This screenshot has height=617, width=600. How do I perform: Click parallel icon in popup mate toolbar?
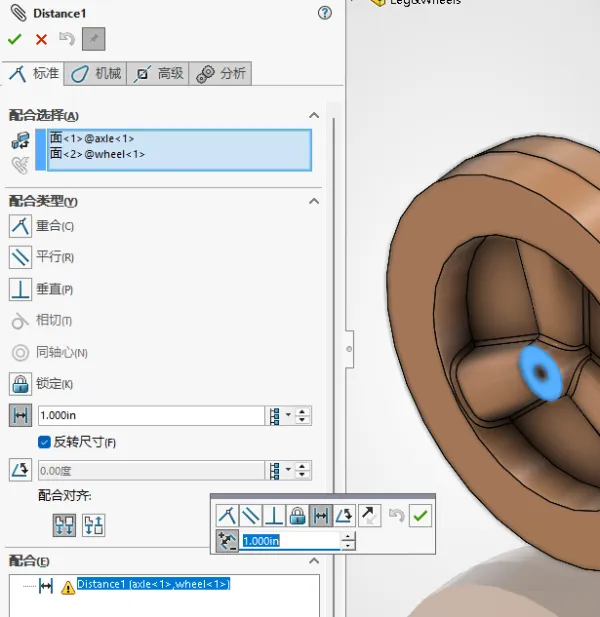pos(251,515)
